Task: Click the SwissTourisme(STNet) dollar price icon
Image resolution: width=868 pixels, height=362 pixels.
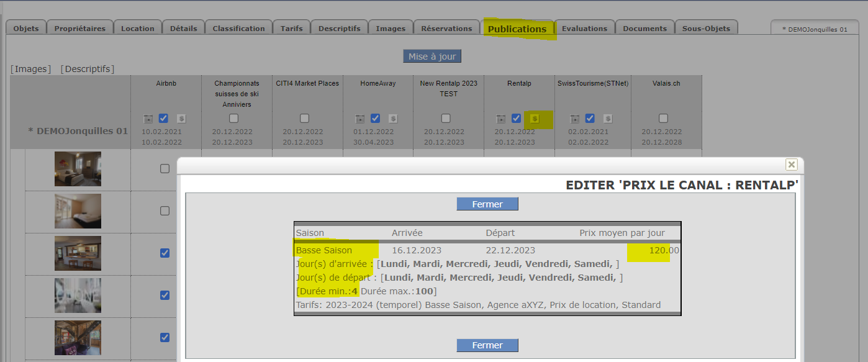Action: click(x=608, y=119)
